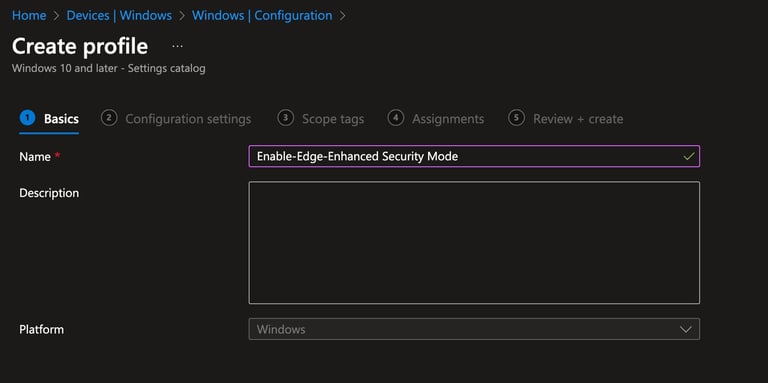Switch to Configuration settings step

(176, 119)
